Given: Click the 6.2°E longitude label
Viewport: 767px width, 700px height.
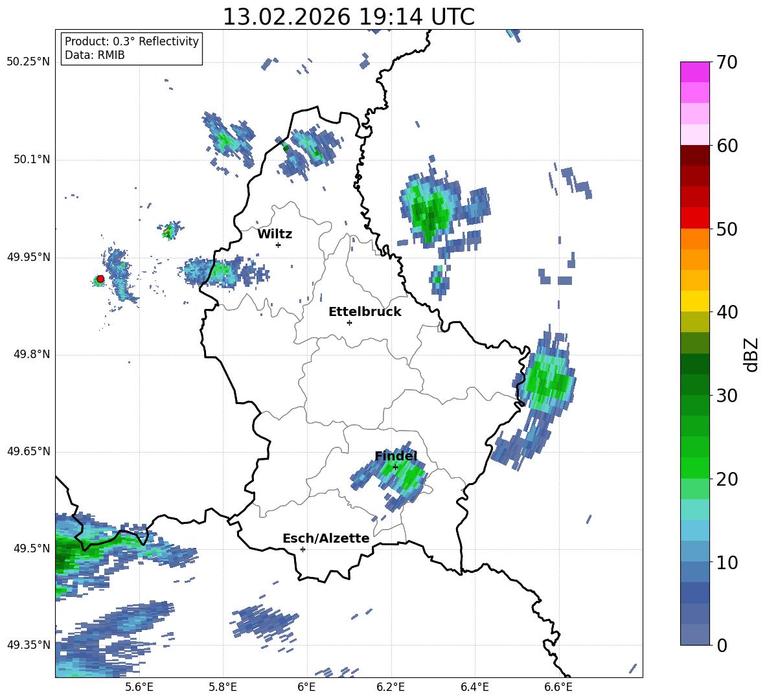Looking at the screenshot, I should (391, 687).
